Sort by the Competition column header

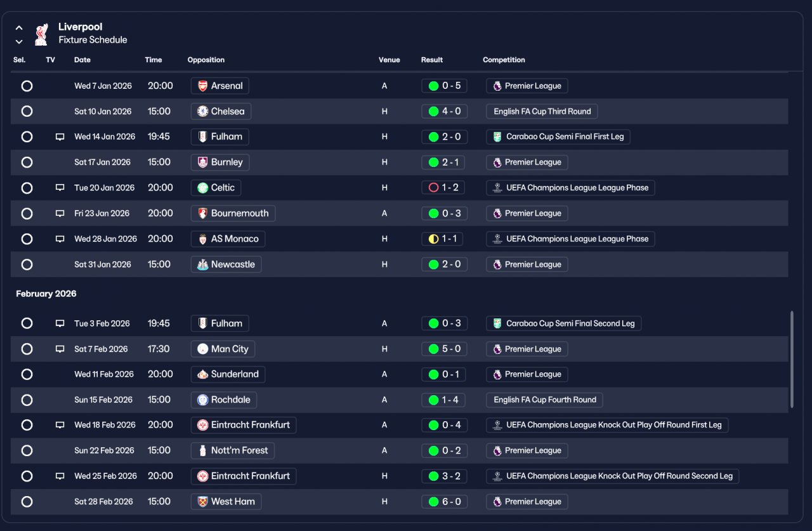[x=504, y=60]
